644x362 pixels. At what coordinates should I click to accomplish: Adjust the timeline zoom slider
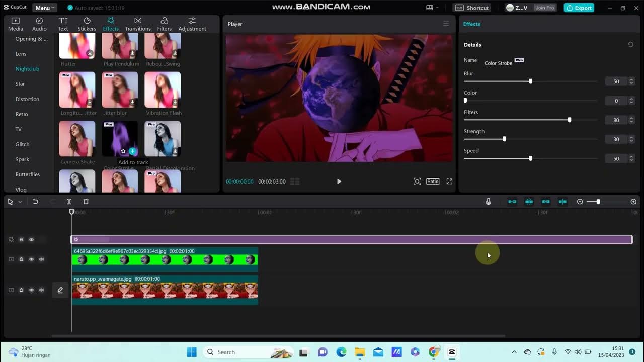point(598,202)
